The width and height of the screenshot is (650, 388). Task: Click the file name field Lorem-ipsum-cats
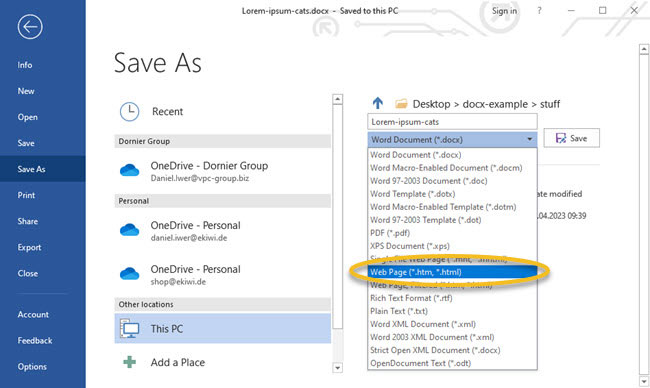point(452,122)
